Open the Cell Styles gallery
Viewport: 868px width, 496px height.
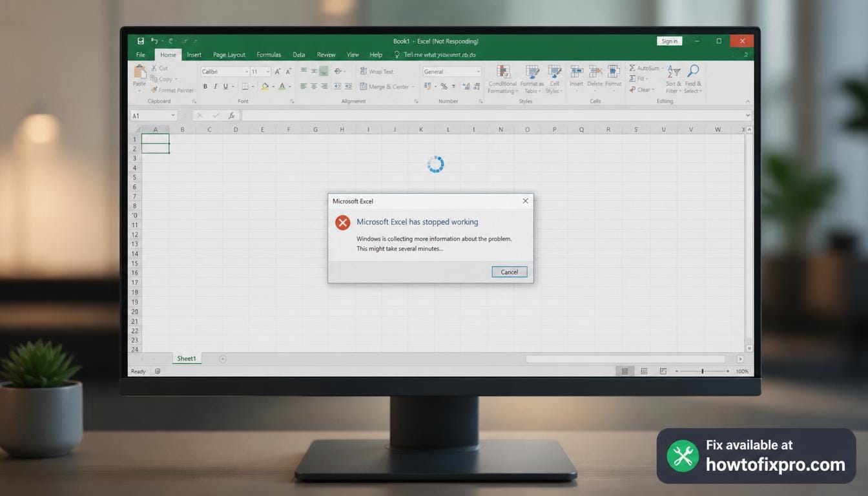tap(554, 79)
